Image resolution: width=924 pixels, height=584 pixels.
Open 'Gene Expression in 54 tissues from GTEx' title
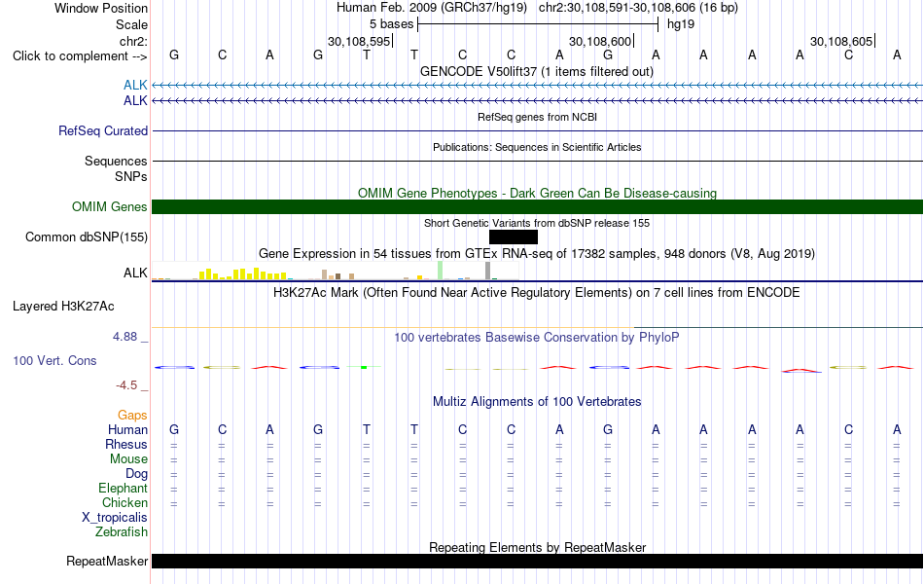click(x=537, y=254)
